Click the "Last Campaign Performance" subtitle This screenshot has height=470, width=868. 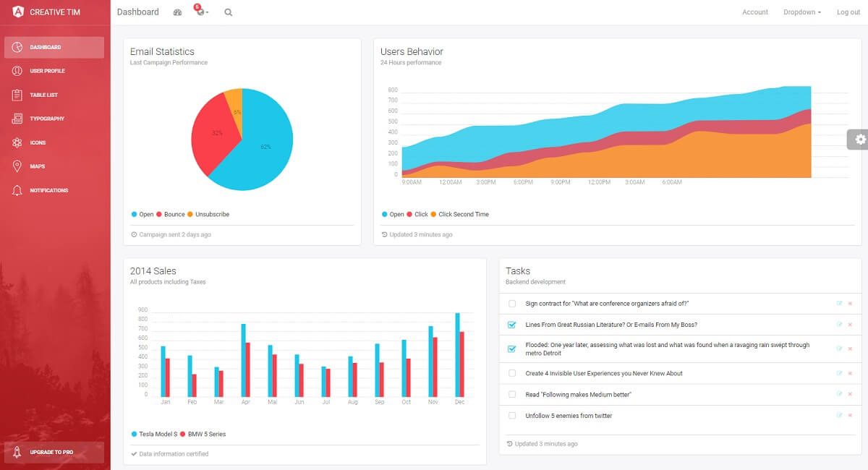point(169,63)
